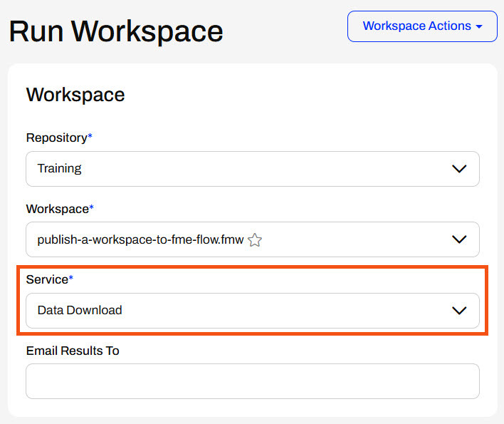504x424 pixels.
Task: Click the 'Service' field label
Action: point(47,279)
